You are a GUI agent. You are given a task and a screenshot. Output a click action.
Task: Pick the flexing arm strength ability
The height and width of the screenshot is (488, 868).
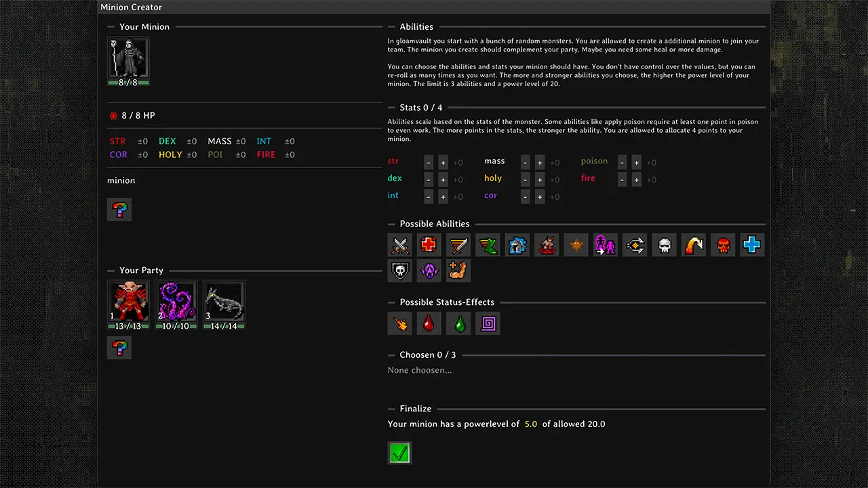458,270
